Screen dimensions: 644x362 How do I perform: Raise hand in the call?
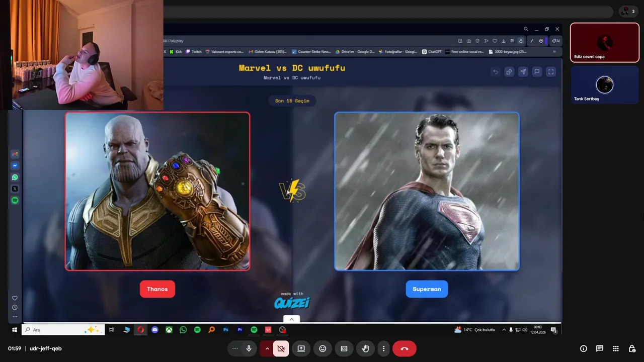[x=366, y=348]
